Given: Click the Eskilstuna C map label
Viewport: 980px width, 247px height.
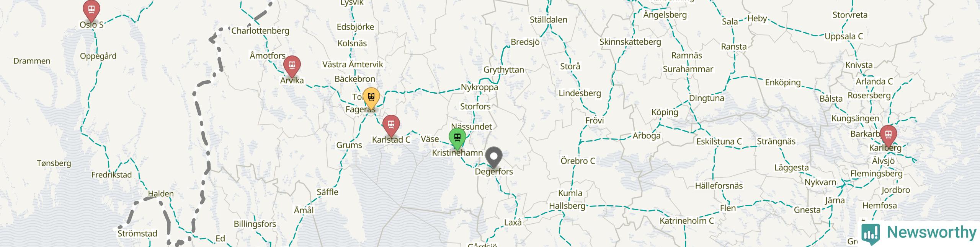Looking at the screenshot, I should point(719,141).
